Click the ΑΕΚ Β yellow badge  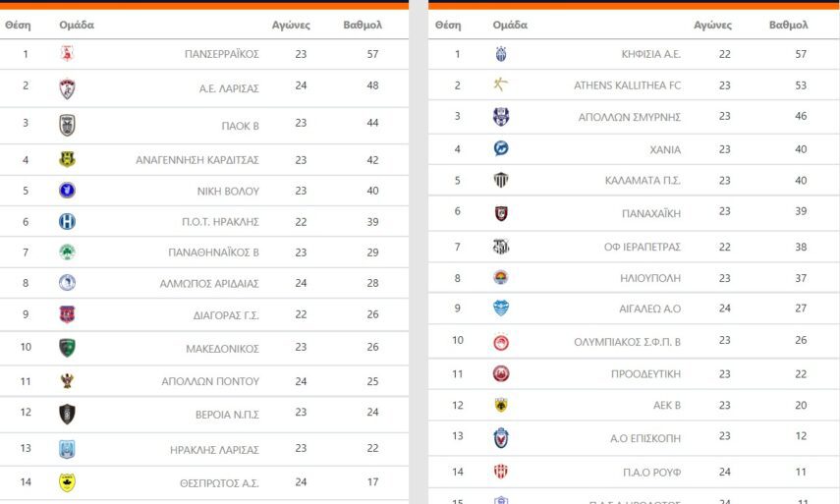click(x=501, y=405)
